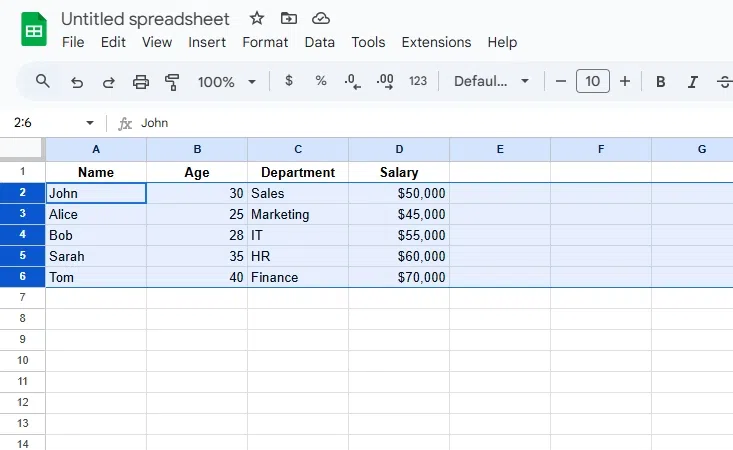The width and height of the screenshot is (733, 450).
Task: Select the cell containing $70,000
Action: point(399,277)
